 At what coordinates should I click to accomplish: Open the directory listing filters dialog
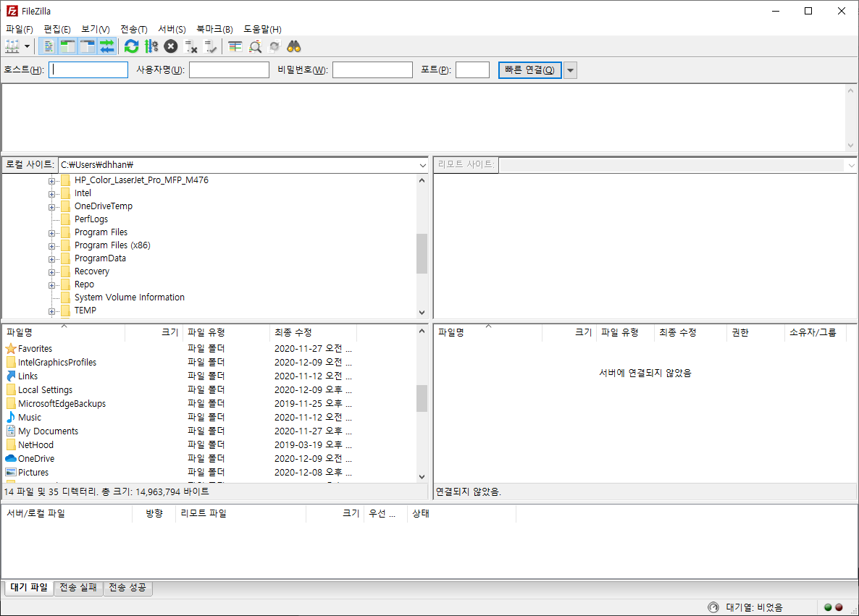[235, 46]
